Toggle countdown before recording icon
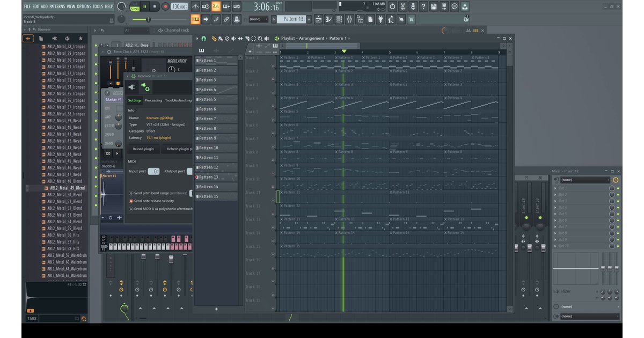Screen dimensions: 644x338 [x=216, y=6]
